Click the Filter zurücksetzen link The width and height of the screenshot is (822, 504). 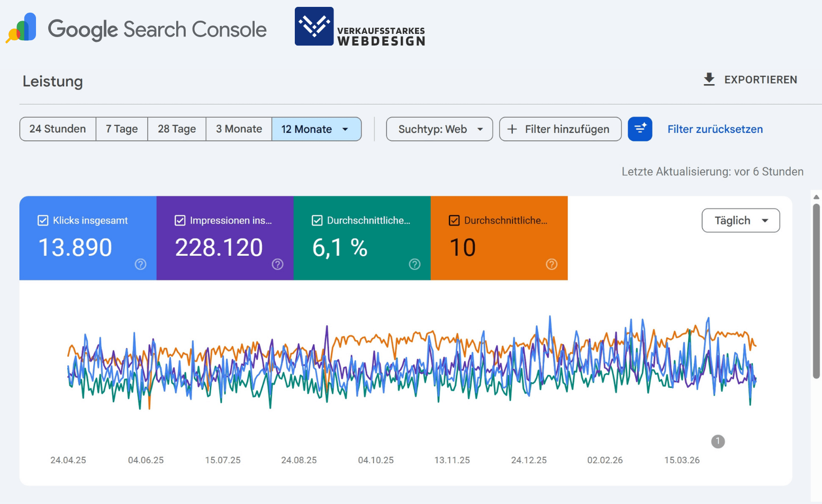[x=715, y=129]
